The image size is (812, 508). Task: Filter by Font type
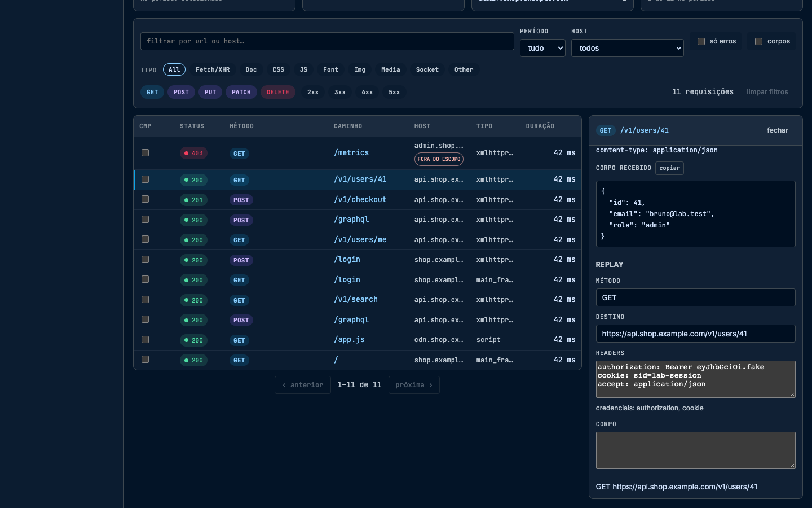pos(330,69)
